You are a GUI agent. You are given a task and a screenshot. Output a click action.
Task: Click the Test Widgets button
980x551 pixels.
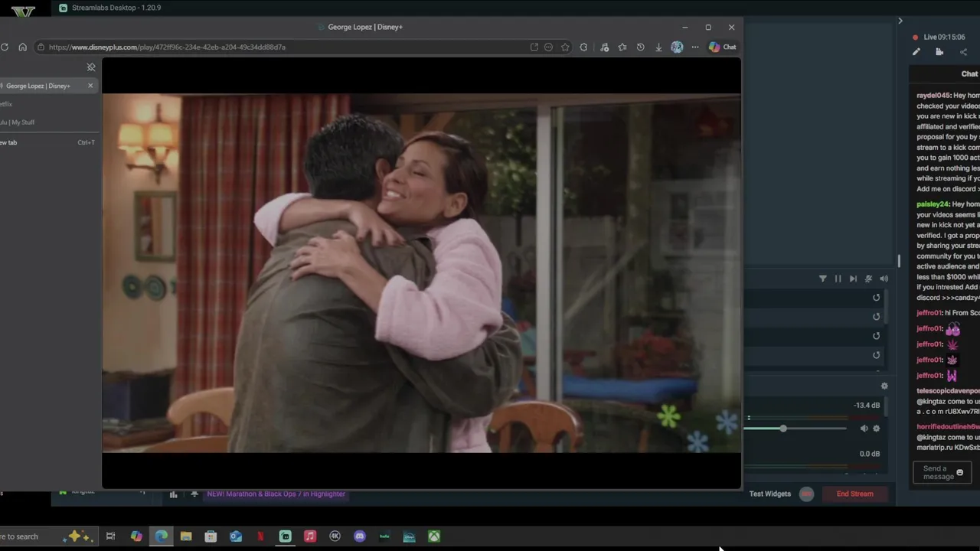[x=770, y=494]
